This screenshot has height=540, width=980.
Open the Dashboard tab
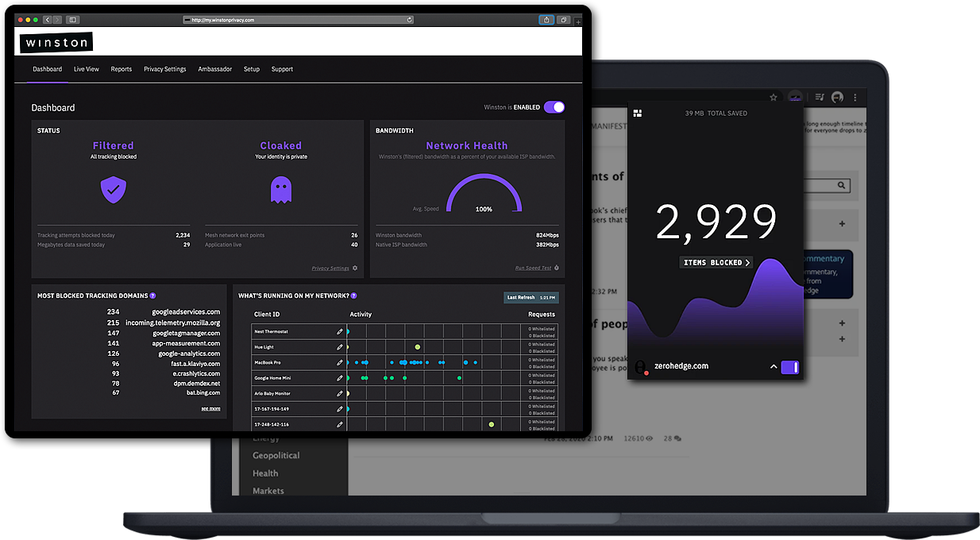click(47, 69)
